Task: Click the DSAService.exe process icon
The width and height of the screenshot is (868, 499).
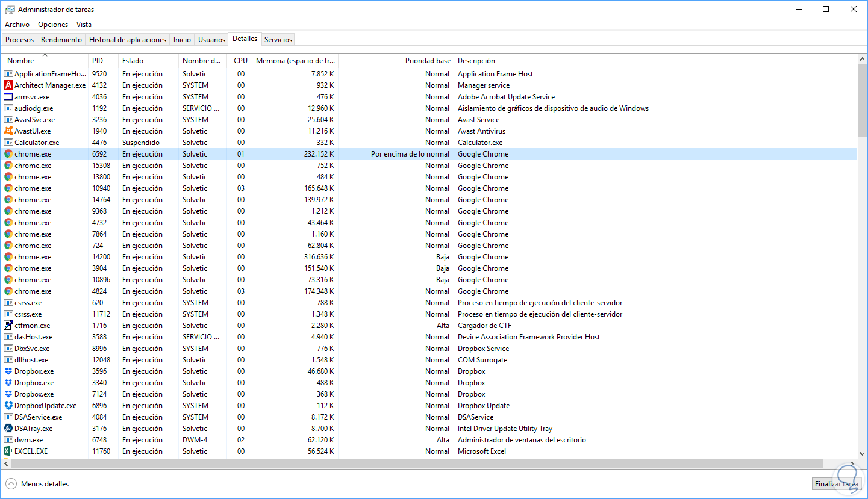Action: coord(8,417)
